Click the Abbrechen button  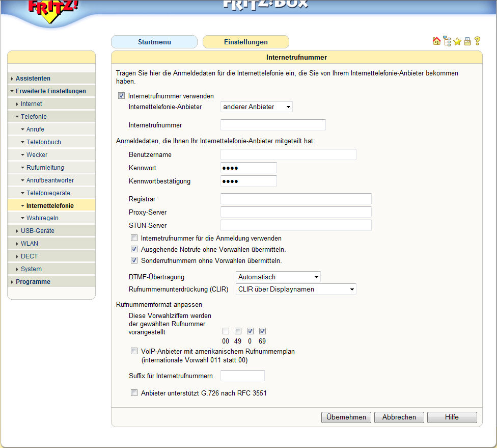click(x=399, y=417)
